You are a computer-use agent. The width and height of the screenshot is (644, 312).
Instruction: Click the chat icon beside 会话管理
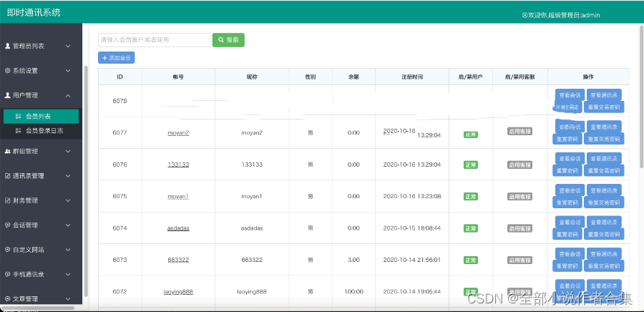[7, 225]
